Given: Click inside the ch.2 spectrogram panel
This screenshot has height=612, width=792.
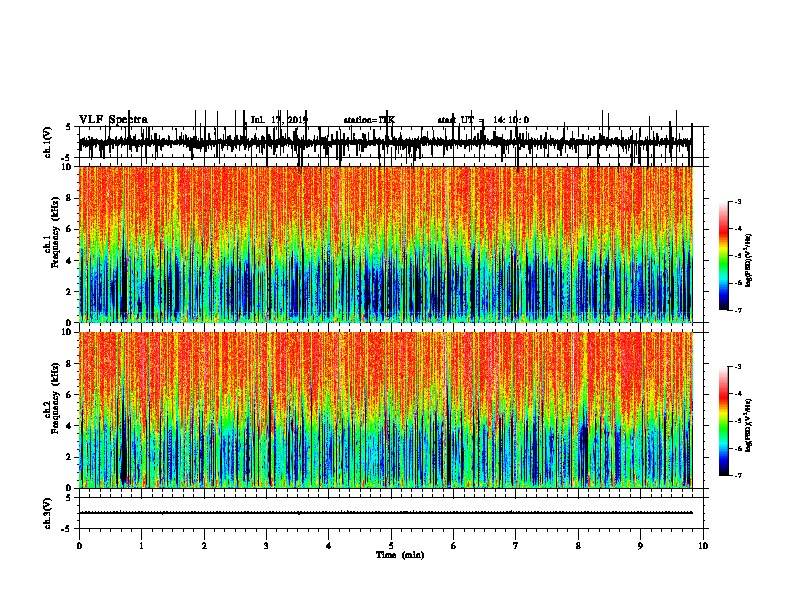Looking at the screenshot, I should (x=386, y=410).
